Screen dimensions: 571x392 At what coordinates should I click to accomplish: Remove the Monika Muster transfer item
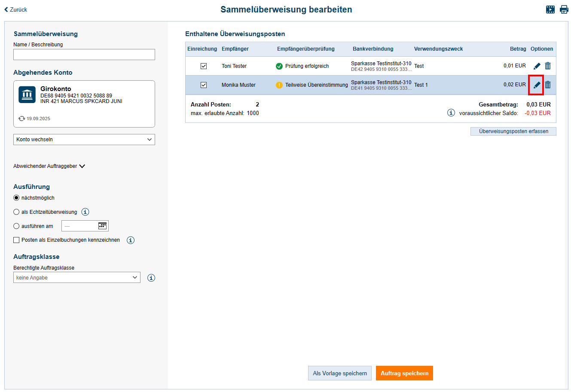click(548, 85)
